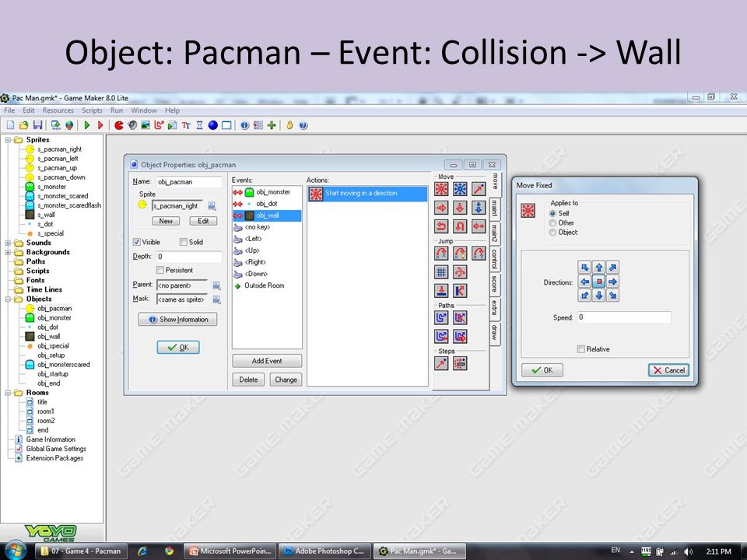
Task: Set direction to the right arrow
Action: 613,282
